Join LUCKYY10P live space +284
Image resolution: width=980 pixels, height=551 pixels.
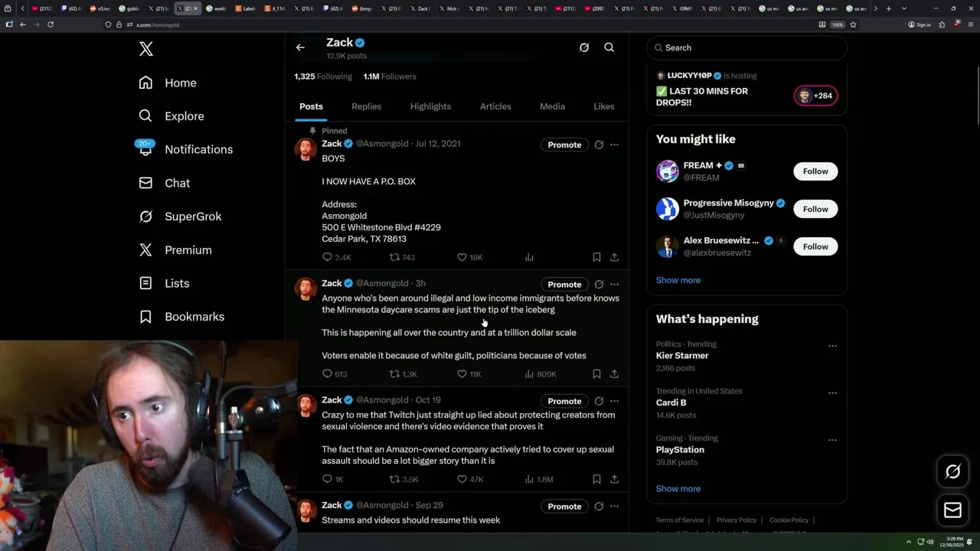[816, 96]
